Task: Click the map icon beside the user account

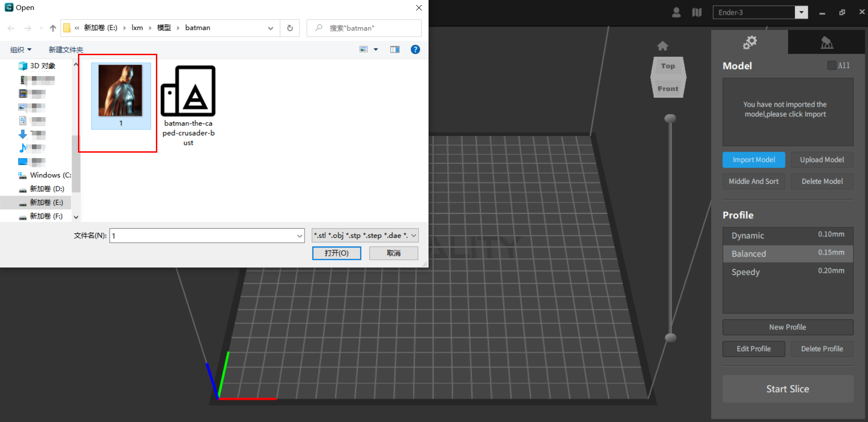Action: point(697,12)
